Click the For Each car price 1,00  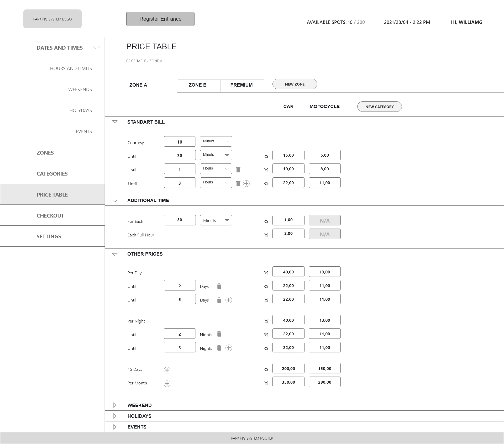[x=288, y=220]
